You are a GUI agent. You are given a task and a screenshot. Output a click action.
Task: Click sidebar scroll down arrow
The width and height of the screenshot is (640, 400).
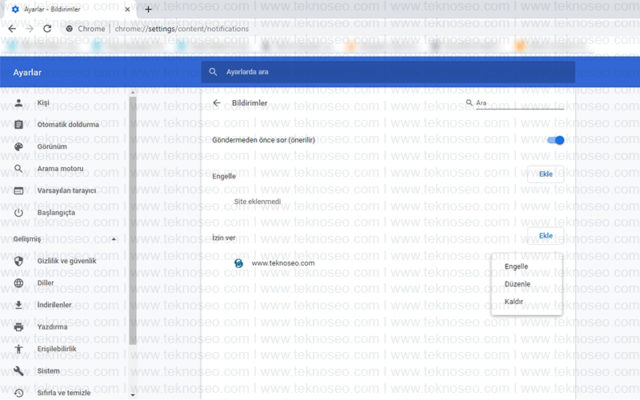coord(133,395)
